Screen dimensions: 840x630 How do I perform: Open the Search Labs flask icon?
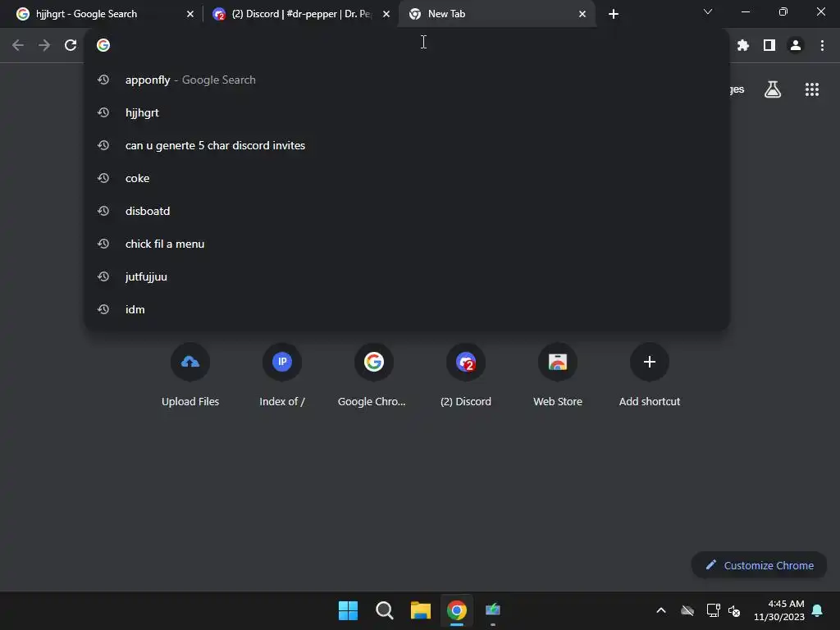(773, 89)
